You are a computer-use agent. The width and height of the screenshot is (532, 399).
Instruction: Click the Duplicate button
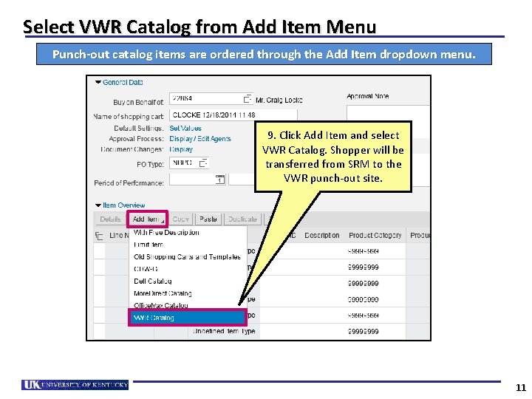point(242,219)
